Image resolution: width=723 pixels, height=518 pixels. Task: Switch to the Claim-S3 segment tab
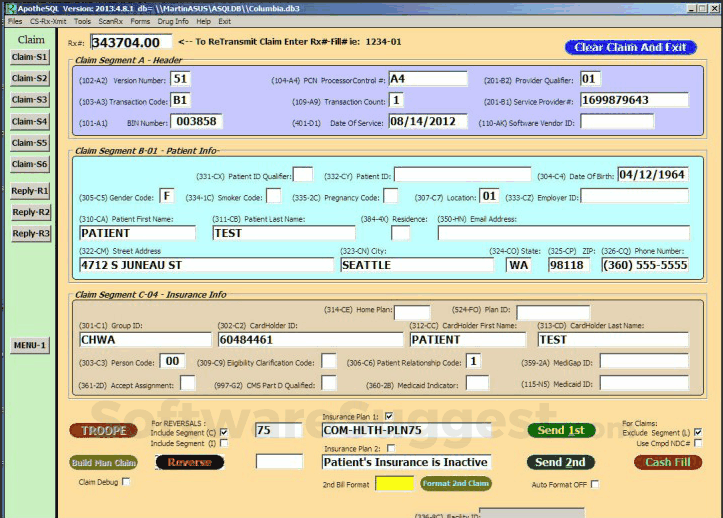click(30, 100)
